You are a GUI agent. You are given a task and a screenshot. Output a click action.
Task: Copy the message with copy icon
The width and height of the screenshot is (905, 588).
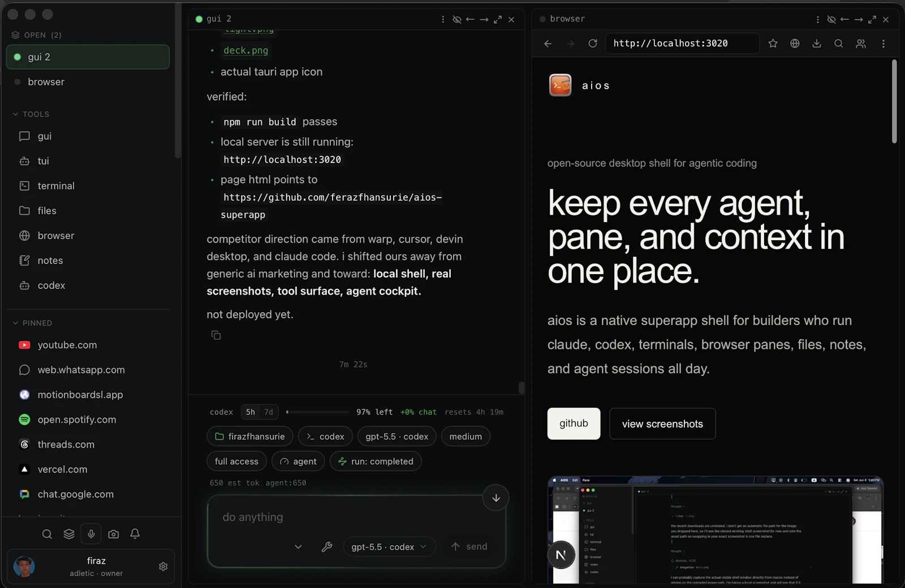[x=216, y=335]
